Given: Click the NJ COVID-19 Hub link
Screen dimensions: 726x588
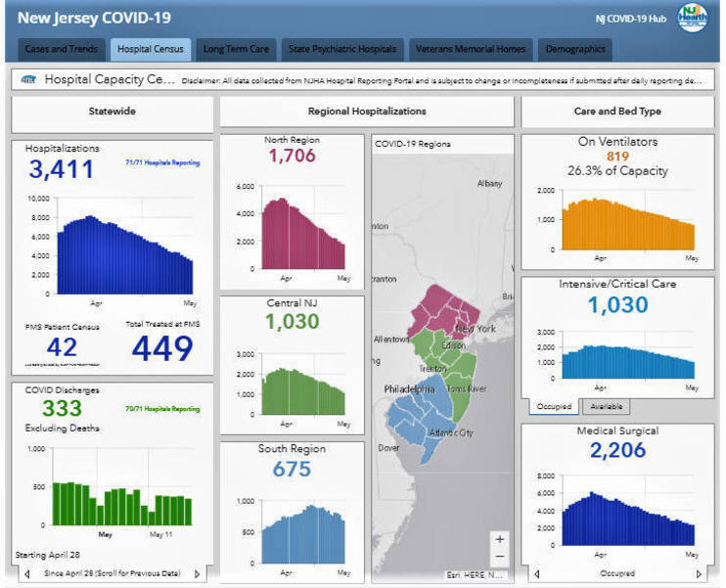Looking at the screenshot, I should (x=631, y=20).
